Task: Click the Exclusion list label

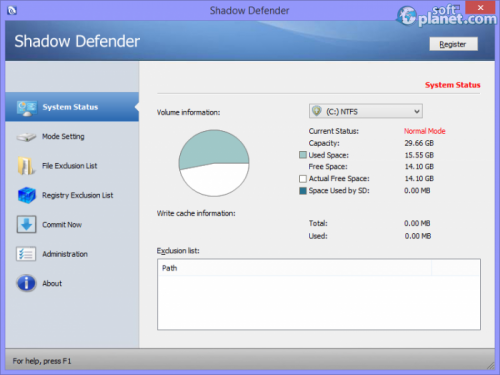Action: click(x=178, y=251)
